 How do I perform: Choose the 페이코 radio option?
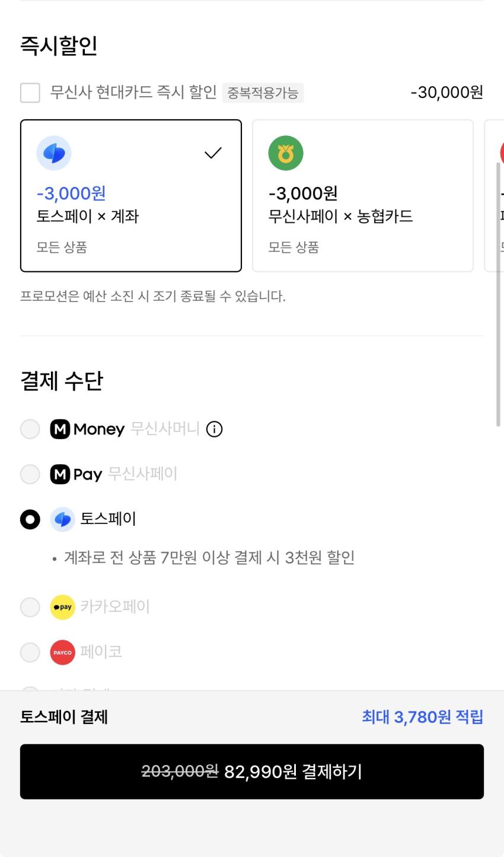click(30, 652)
